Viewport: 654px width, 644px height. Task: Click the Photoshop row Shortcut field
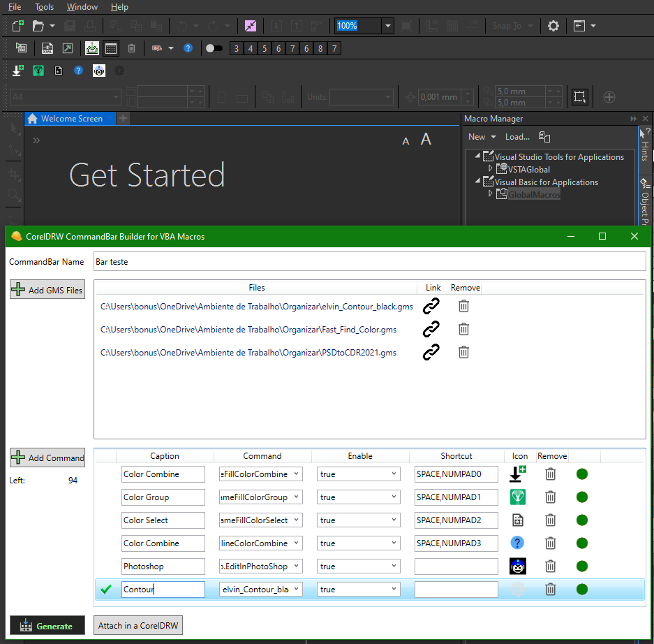point(456,566)
